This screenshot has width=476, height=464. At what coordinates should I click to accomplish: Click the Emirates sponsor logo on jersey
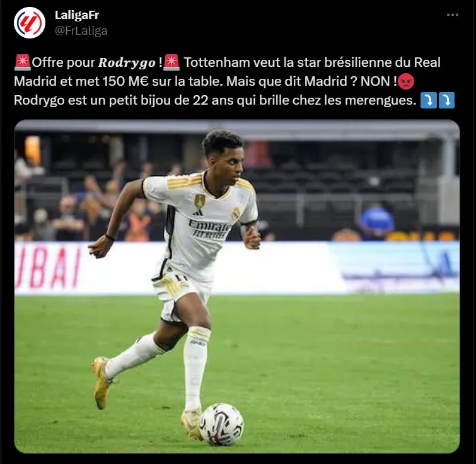tap(209, 229)
